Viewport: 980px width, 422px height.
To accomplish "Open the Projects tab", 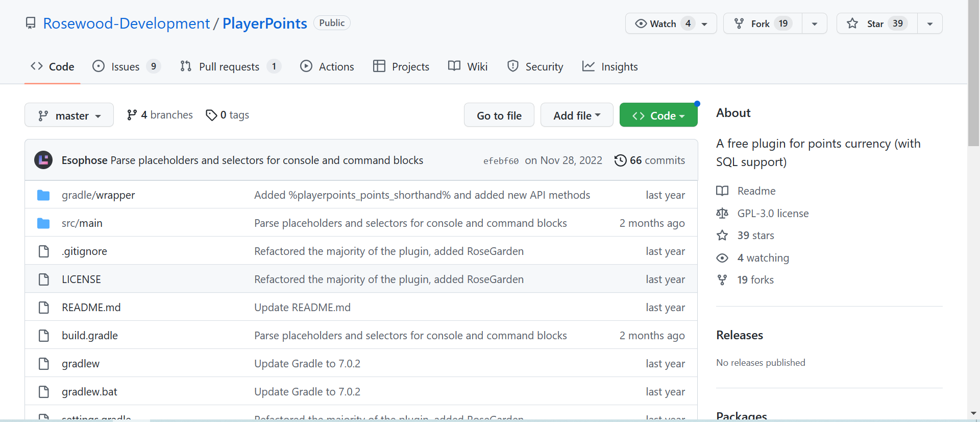I will pyautogui.click(x=401, y=66).
